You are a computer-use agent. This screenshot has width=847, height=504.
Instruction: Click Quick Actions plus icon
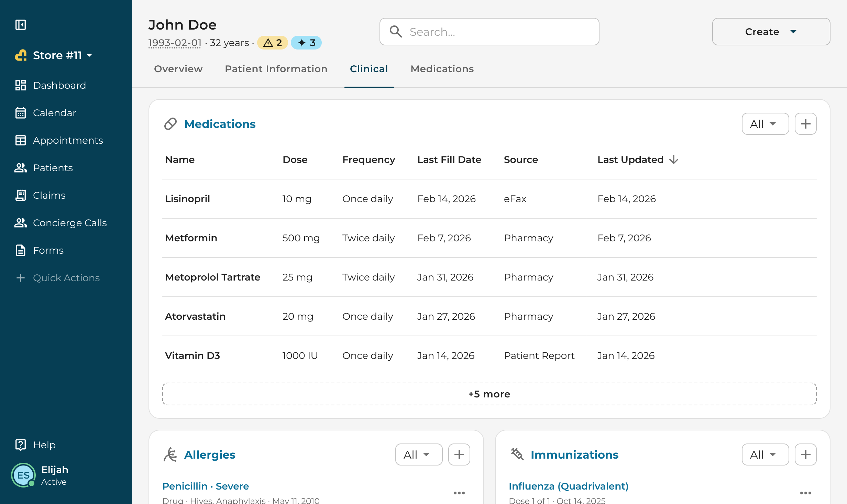[21, 278]
